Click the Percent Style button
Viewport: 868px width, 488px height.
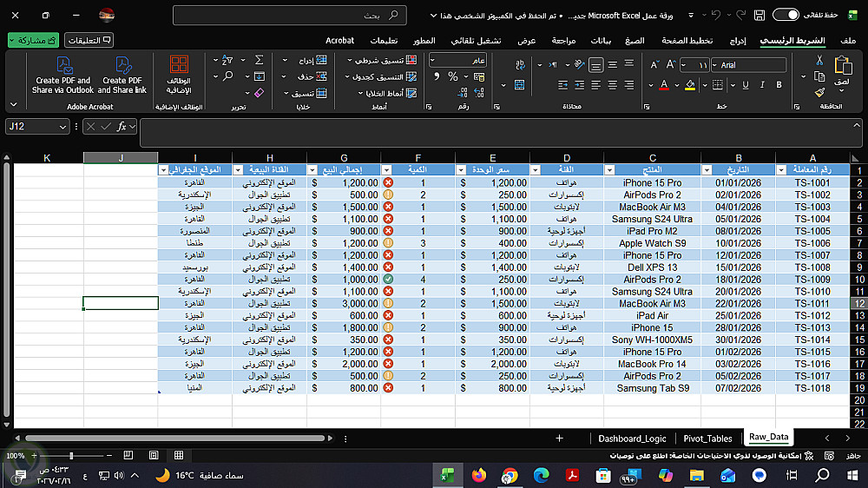click(453, 76)
